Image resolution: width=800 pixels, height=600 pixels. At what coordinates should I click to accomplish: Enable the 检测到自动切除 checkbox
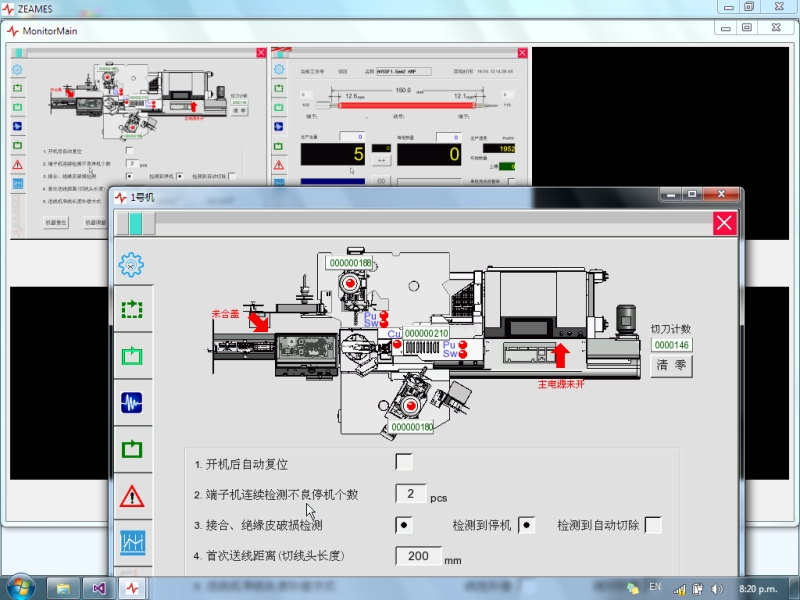tap(653, 525)
